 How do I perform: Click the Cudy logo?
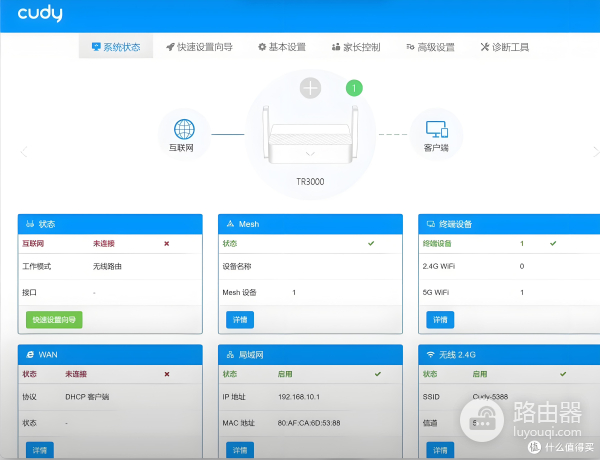point(36,14)
